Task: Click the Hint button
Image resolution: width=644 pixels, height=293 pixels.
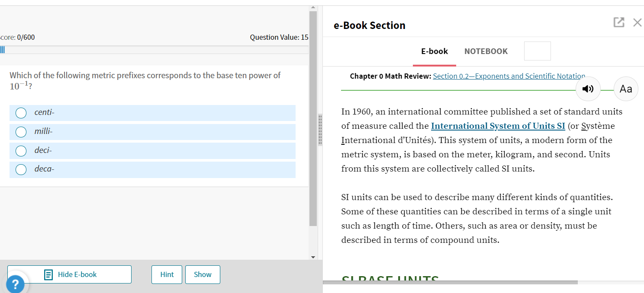Action: (167, 274)
